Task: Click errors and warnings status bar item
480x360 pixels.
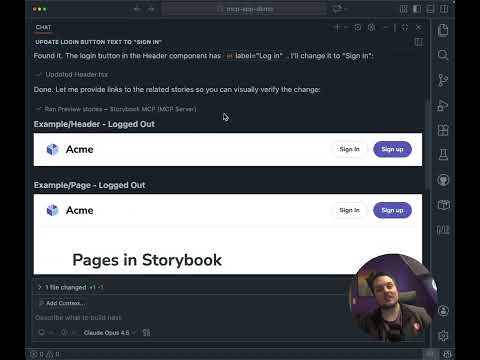Action: point(45,354)
